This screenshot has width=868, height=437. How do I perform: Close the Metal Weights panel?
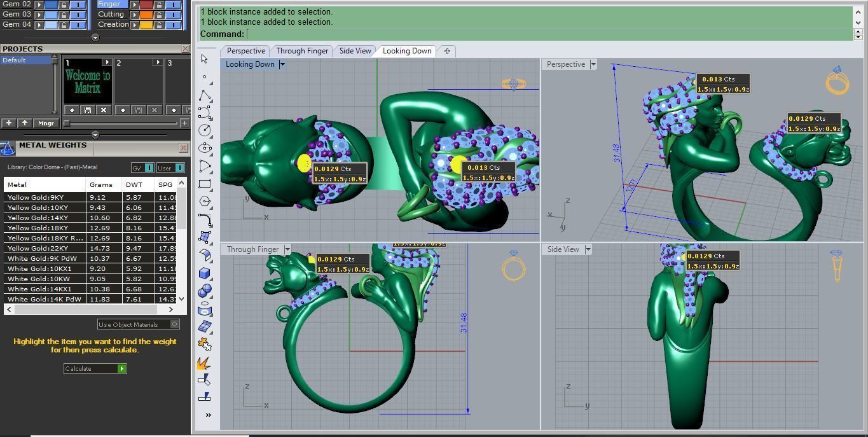click(183, 148)
